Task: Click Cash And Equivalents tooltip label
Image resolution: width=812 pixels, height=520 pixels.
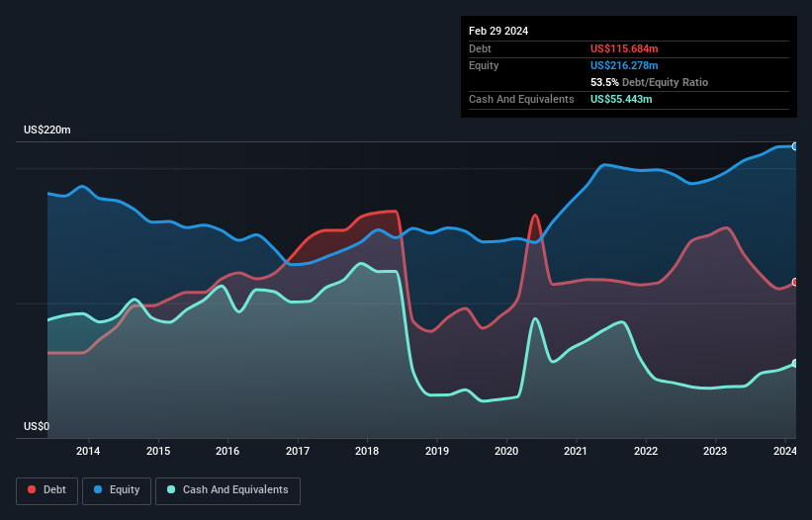Action: pos(521,99)
